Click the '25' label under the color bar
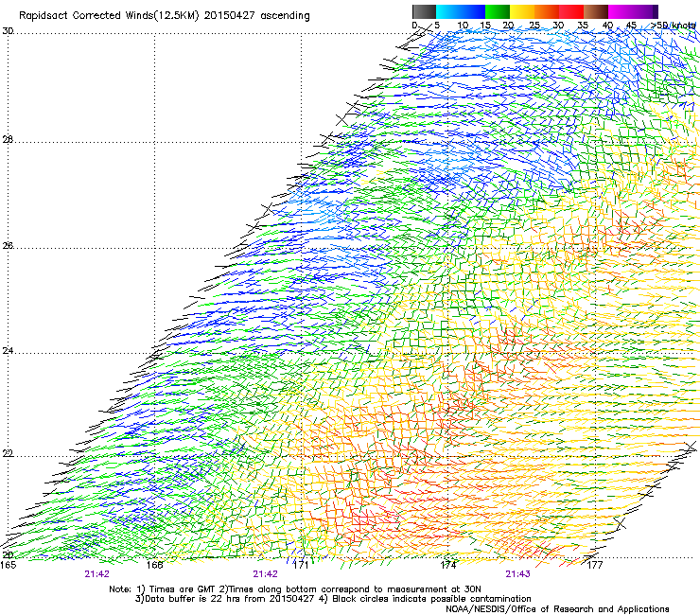700x615 pixels. 534,26
